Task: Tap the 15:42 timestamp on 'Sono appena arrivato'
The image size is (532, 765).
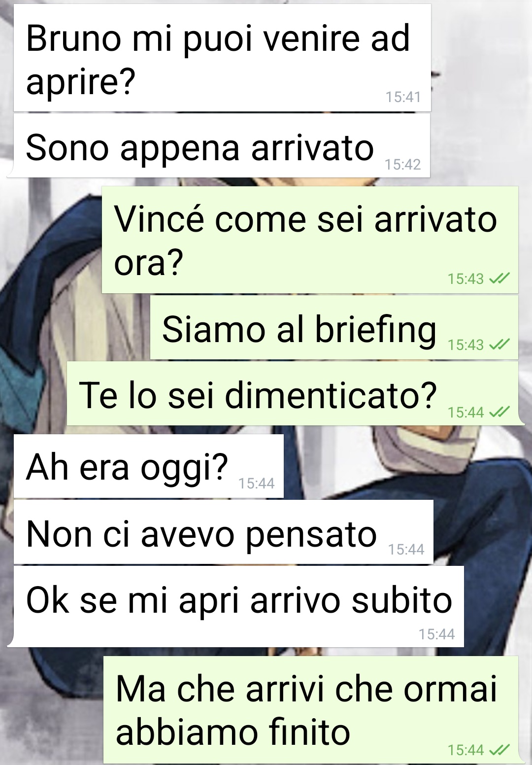Action: (x=403, y=164)
